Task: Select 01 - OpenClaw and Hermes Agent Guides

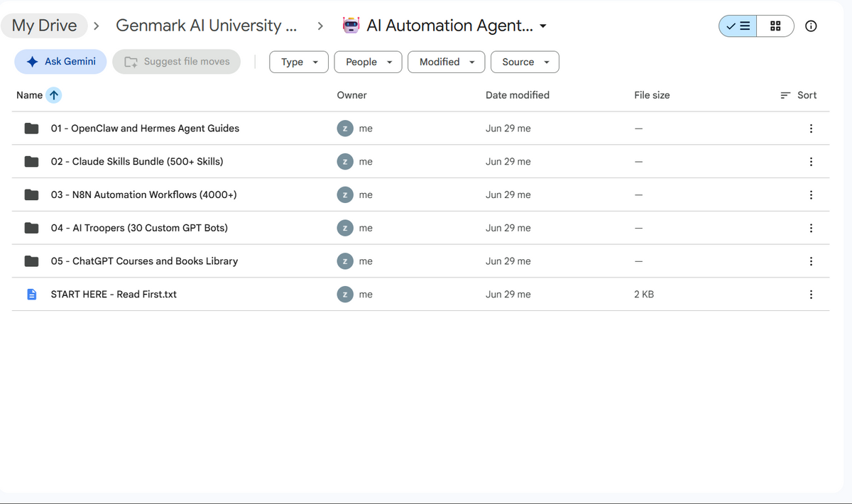Action: click(x=145, y=128)
